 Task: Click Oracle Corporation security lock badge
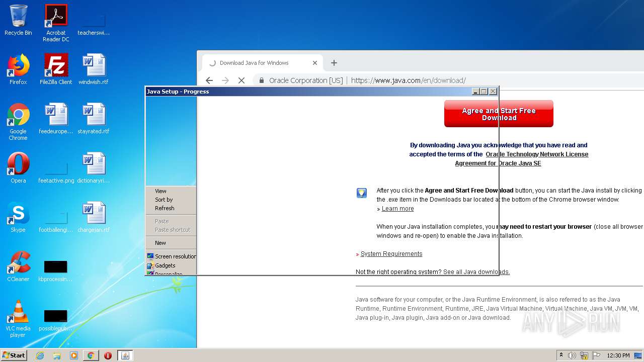click(x=301, y=80)
